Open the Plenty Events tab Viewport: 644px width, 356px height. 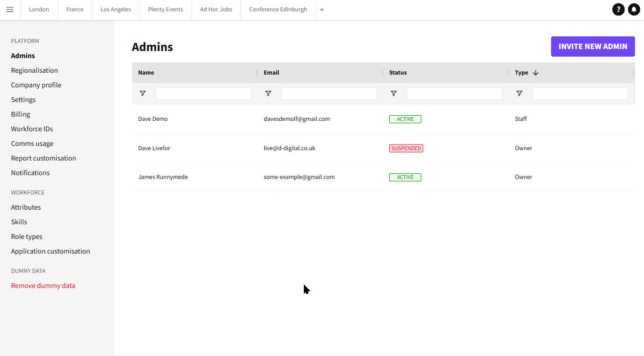pos(166,9)
